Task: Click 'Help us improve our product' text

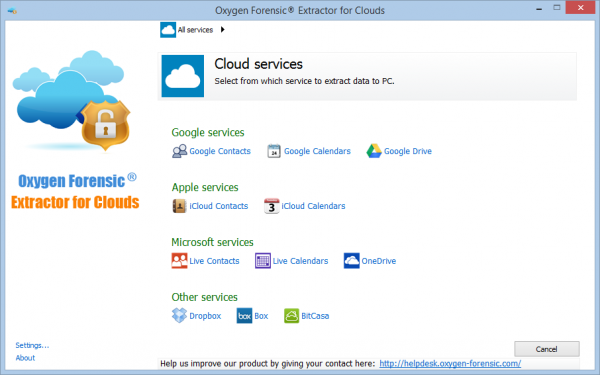Action: pyautogui.click(x=267, y=364)
